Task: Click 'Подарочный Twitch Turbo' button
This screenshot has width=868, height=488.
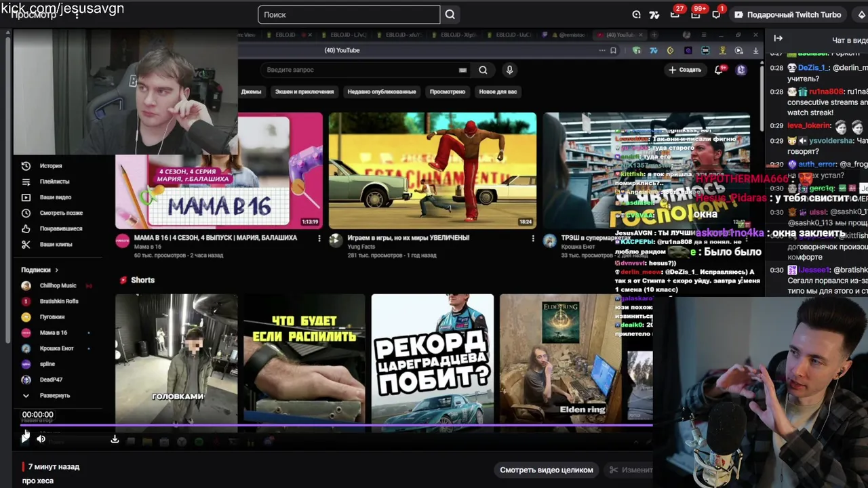Action: (x=787, y=14)
